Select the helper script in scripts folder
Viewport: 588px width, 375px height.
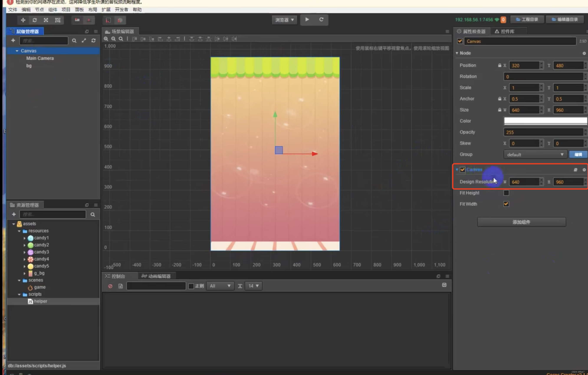(x=41, y=301)
